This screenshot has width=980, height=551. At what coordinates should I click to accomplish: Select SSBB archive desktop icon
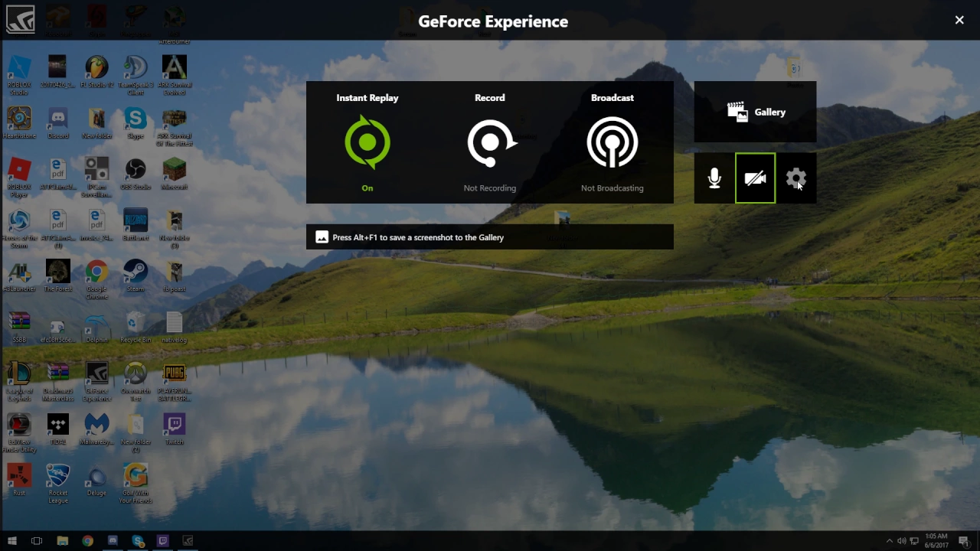[19, 327]
